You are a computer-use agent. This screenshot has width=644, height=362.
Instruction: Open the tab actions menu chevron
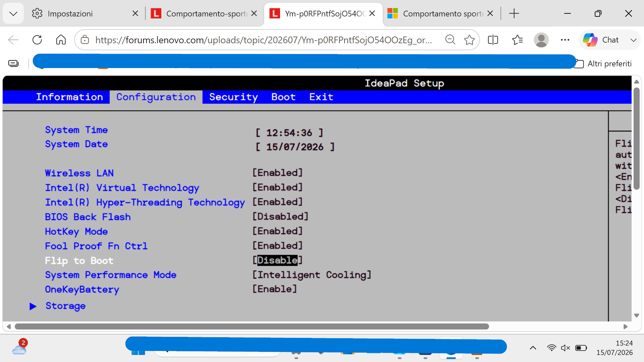(13, 13)
